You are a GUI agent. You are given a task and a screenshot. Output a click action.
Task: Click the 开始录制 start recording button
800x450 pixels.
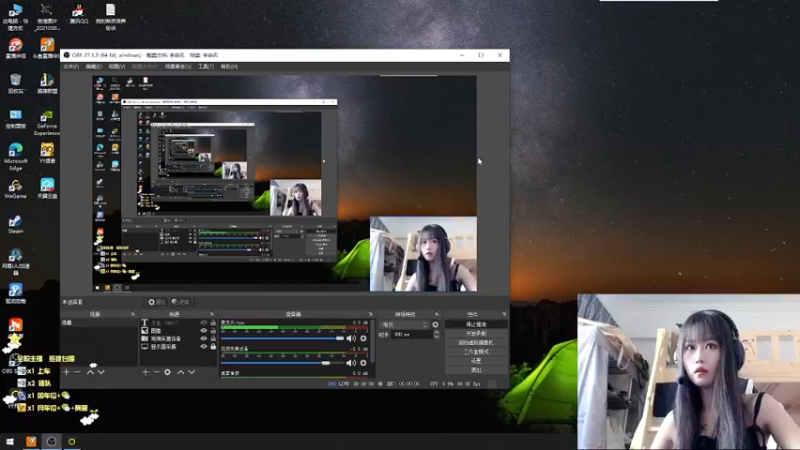pyautogui.click(x=476, y=334)
